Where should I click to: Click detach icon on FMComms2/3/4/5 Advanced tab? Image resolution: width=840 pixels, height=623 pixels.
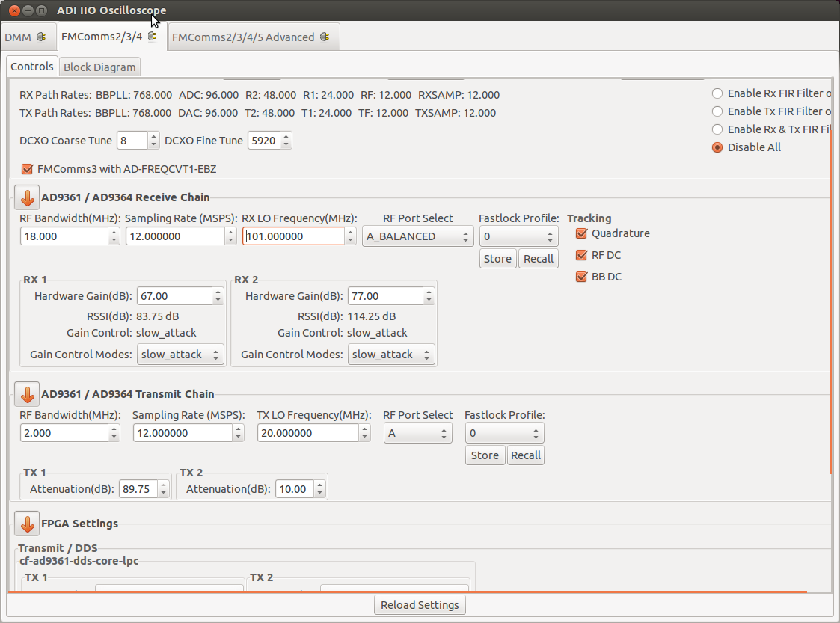pyautogui.click(x=324, y=37)
